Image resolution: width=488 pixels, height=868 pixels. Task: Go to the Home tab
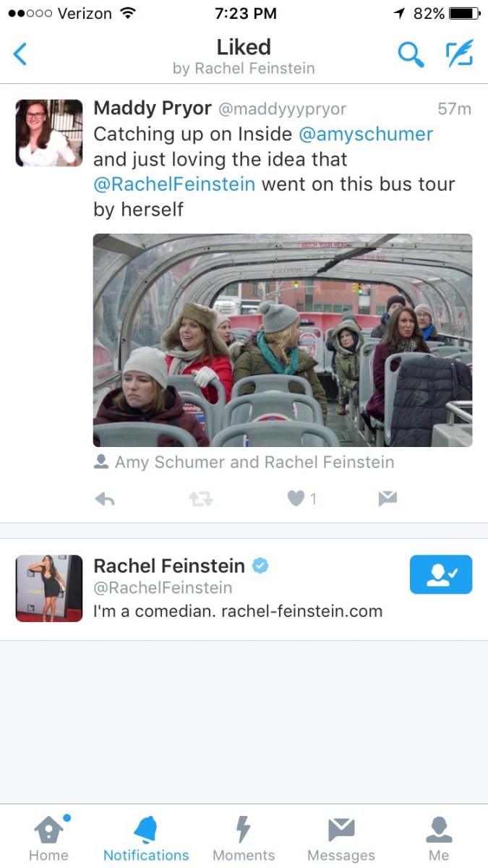(x=48, y=839)
